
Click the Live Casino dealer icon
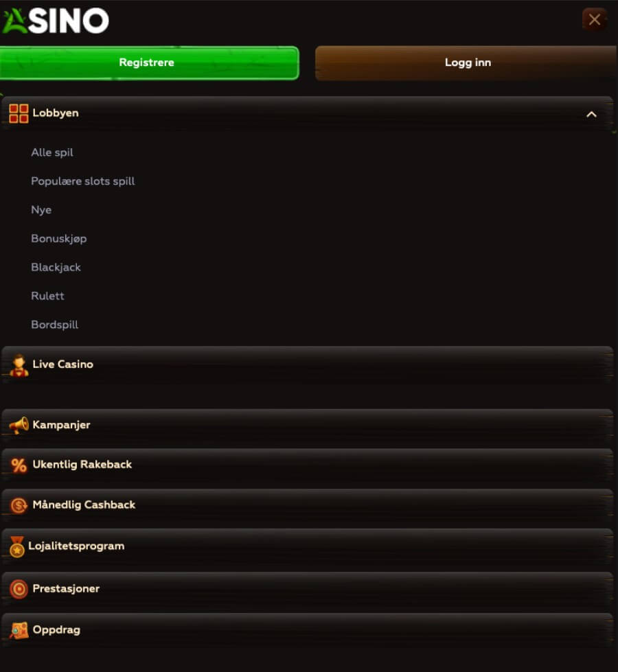point(19,366)
